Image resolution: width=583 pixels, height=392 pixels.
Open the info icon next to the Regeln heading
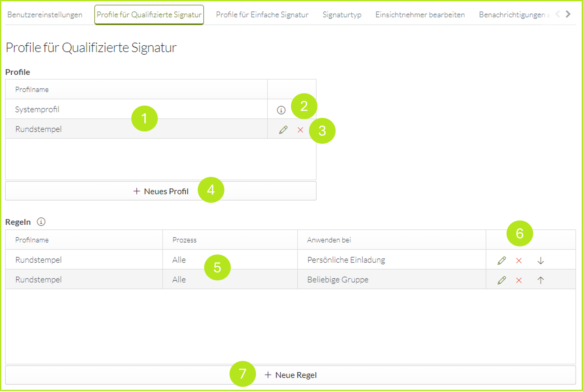pyautogui.click(x=41, y=222)
